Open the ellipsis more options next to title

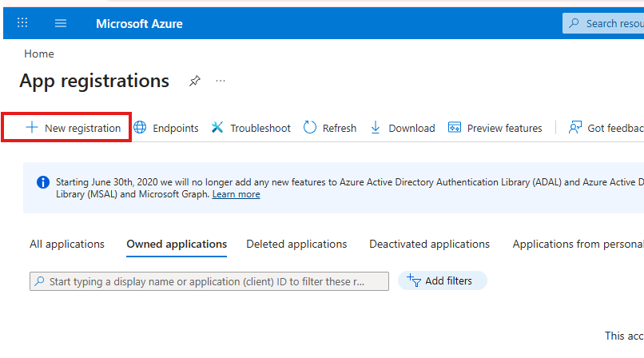(x=221, y=81)
